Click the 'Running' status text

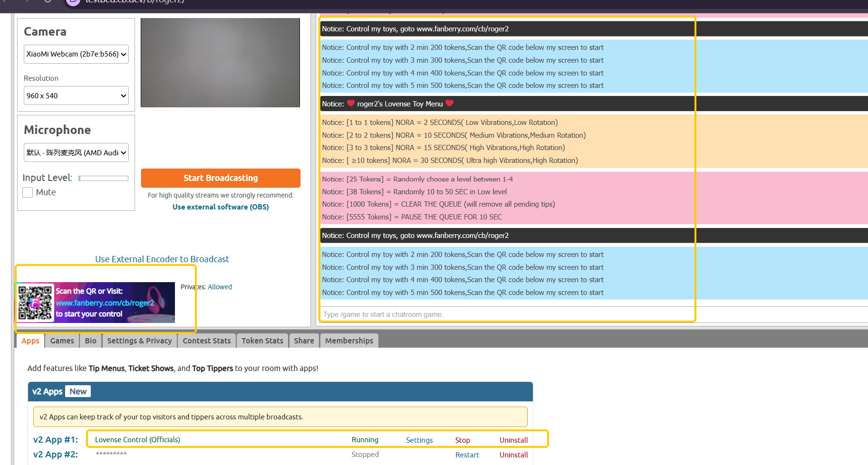[x=365, y=440]
